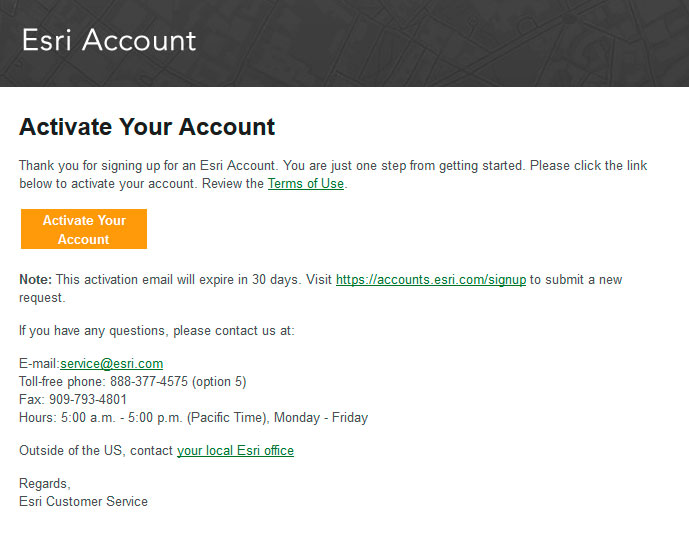The height and width of the screenshot is (540, 689).
Task: Click the E-mail: label text
Action: [x=39, y=363]
